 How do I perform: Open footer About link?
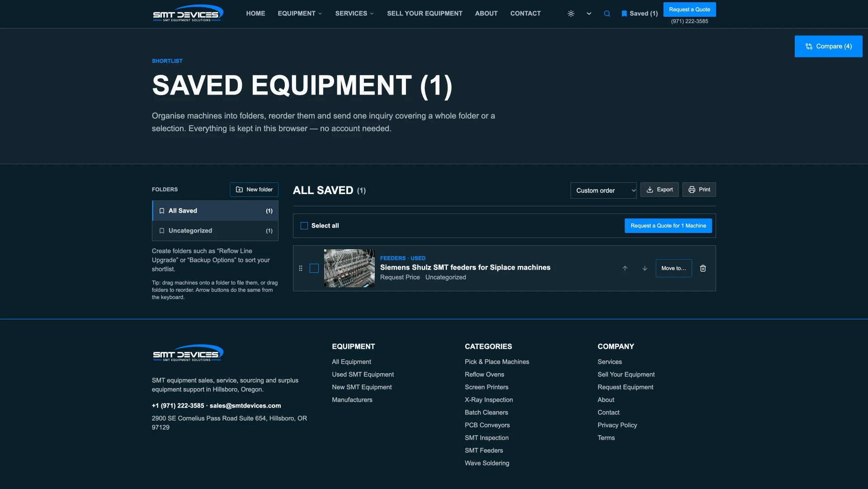point(606,400)
